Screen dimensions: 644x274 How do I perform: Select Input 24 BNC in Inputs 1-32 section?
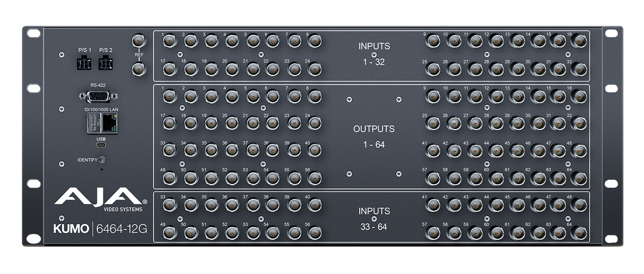pos(315,69)
